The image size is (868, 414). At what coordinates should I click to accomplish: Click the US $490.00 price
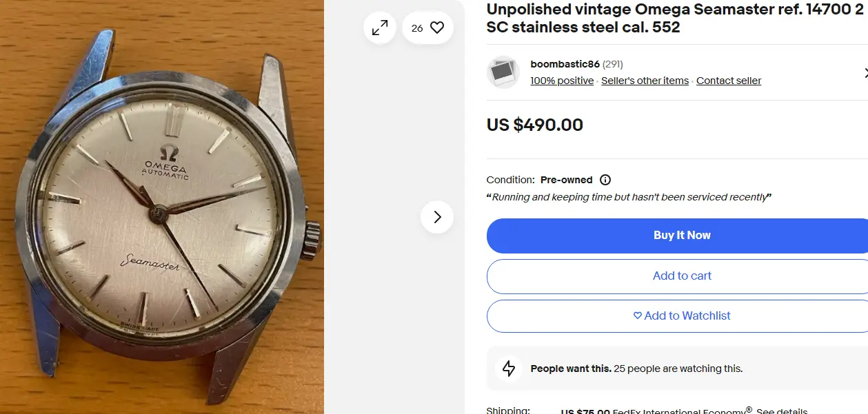coord(535,125)
